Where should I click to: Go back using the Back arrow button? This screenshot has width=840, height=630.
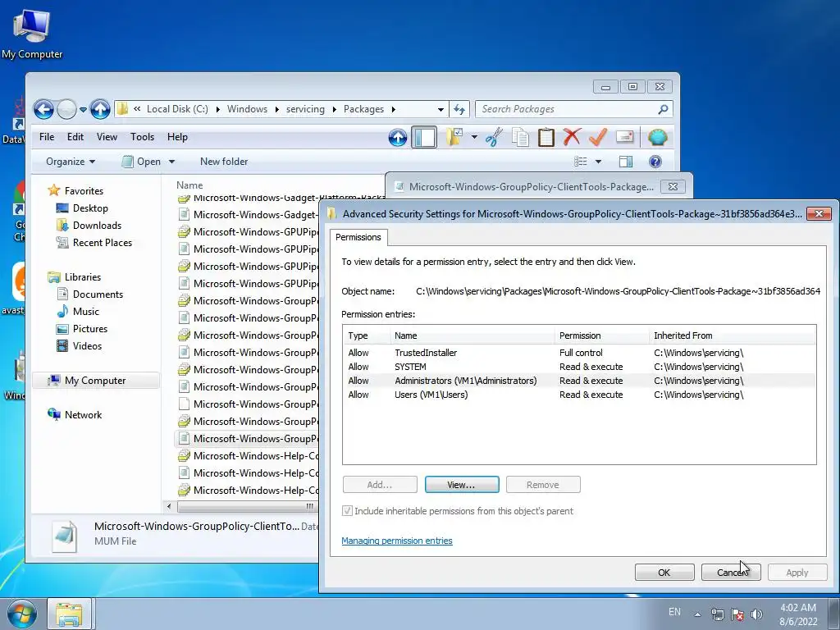click(x=44, y=109)
